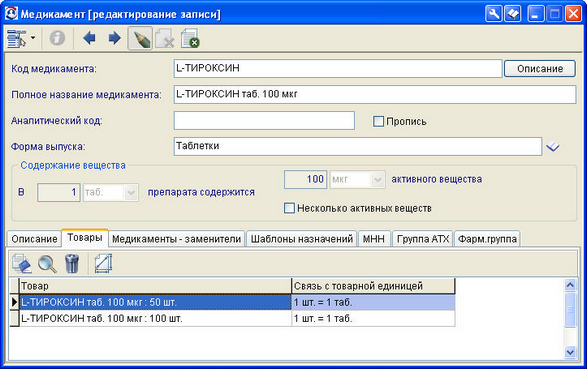Viewport: 587px width, 369px height.
Task: Click the current-row arrow marker of the 50 шт. row
Action: coord(14,302)
